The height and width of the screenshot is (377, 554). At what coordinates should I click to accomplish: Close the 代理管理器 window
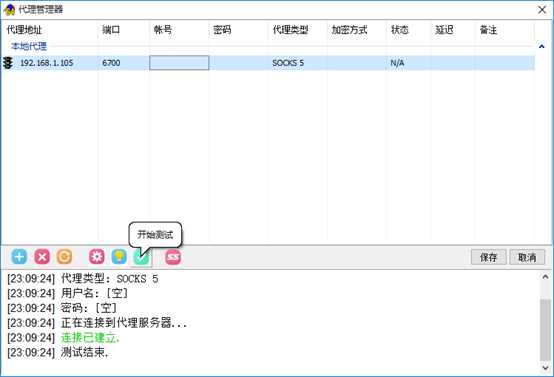tap(542, 10)
